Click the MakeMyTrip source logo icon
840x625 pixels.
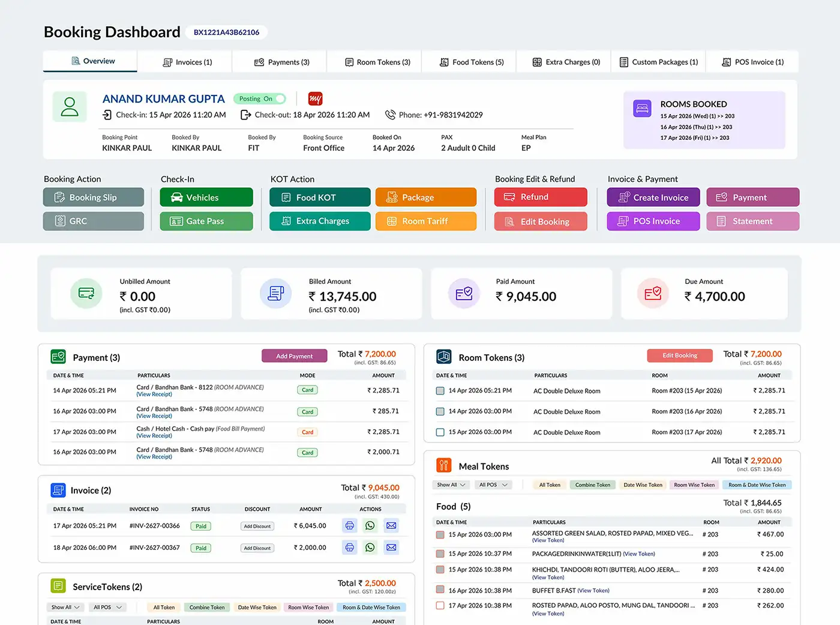pos(315,98)
